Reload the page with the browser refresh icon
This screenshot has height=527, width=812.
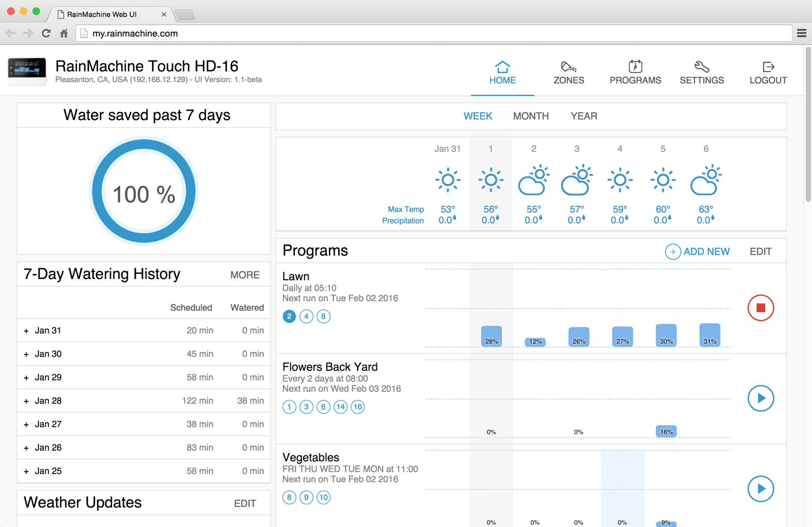click(46, 33)
